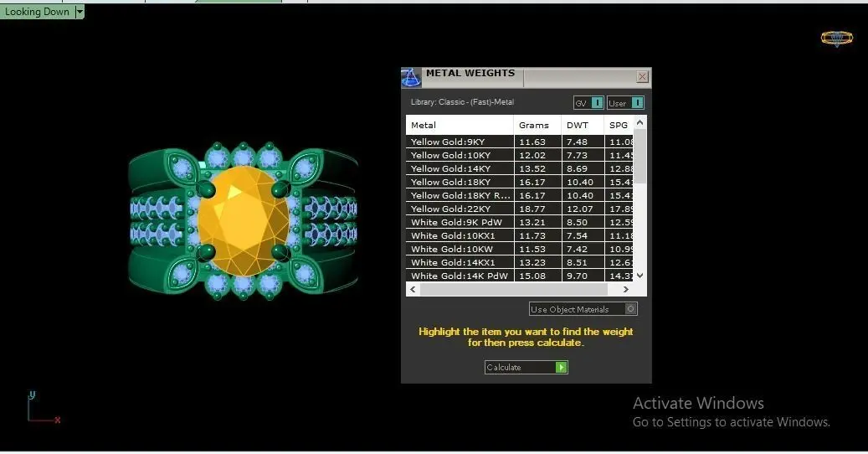Select the White Gold:14K PdW row

tap(519, 276)
